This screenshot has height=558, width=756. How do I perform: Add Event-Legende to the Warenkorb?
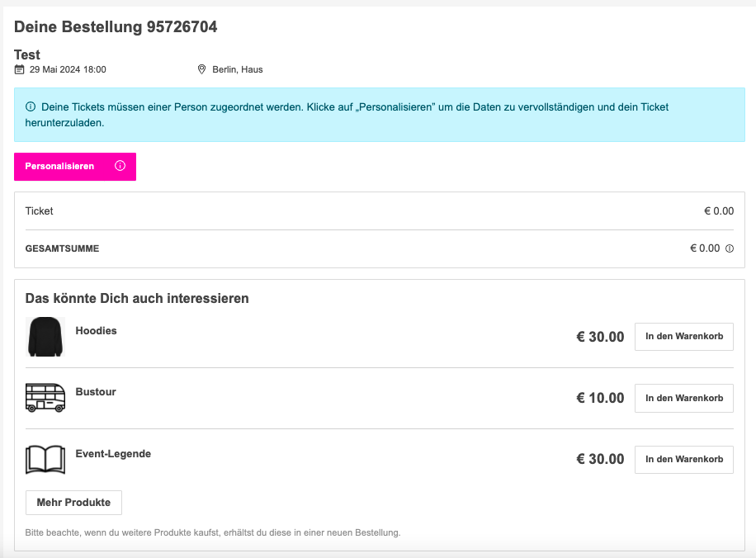tap(683, 460)
